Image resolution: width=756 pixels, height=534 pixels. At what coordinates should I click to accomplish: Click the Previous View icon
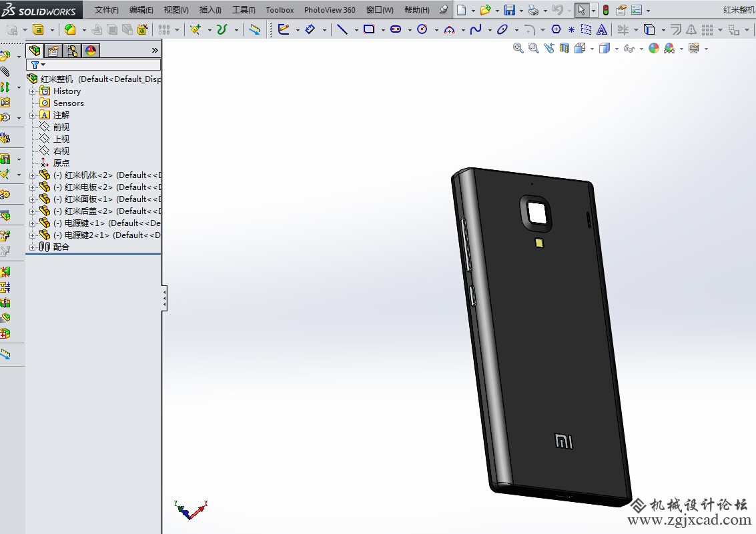coord(548,48)
